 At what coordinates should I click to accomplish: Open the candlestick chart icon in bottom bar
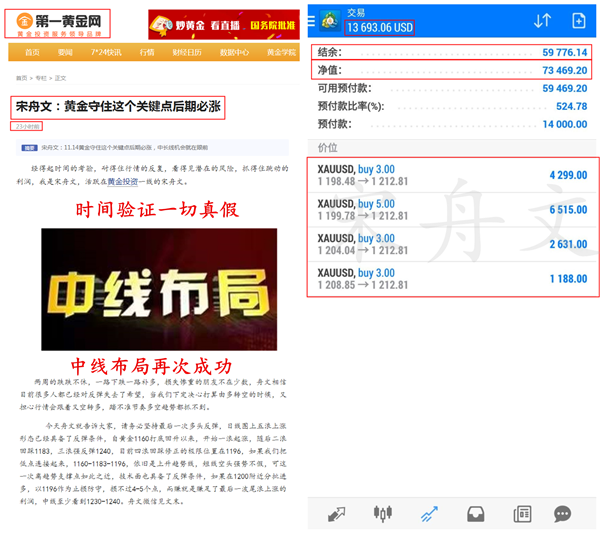(382, 514)
